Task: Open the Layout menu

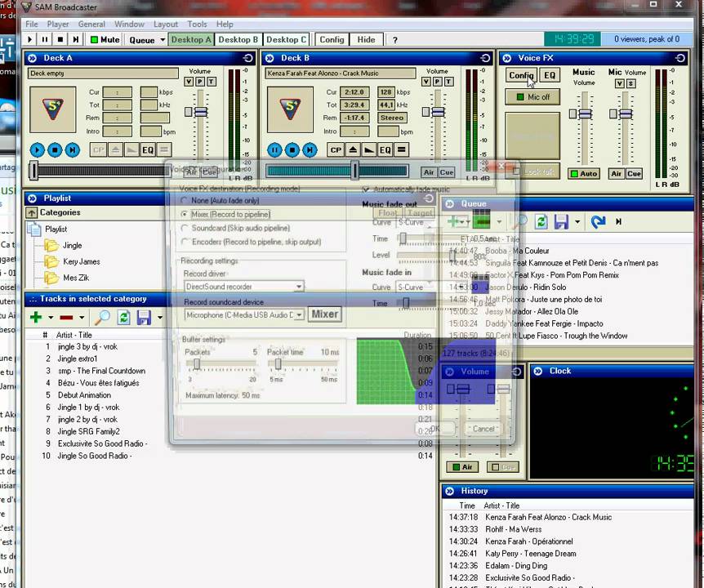Action: pyautogui.click(x=166, y=24)
